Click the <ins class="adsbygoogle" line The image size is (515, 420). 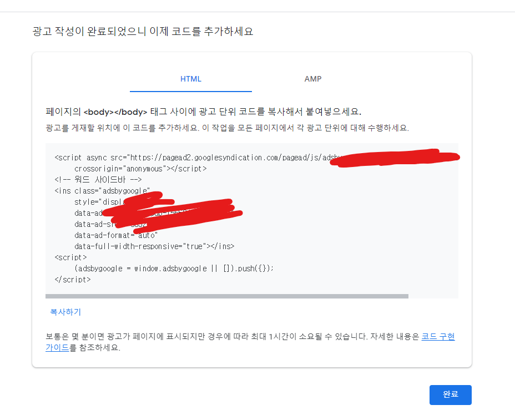102,191
